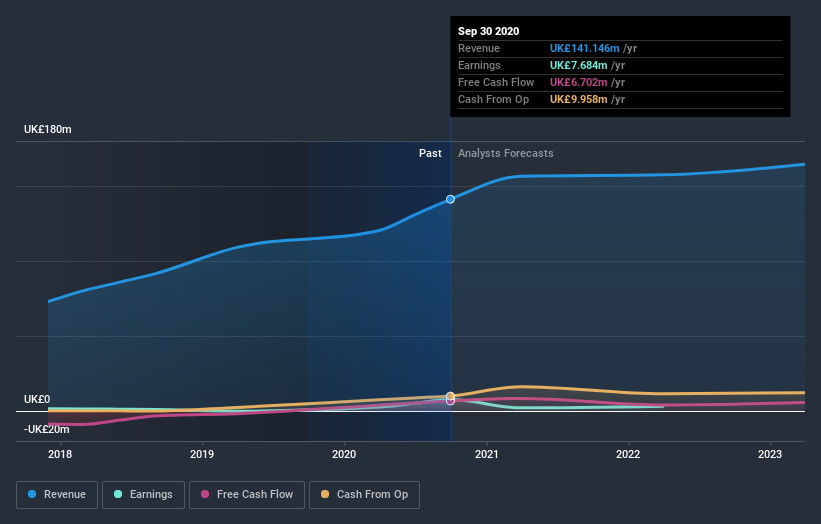The image size is (821, 524).
Task: Click the Cash From Op orange data point marker
Action: click(x=450, y=396)
